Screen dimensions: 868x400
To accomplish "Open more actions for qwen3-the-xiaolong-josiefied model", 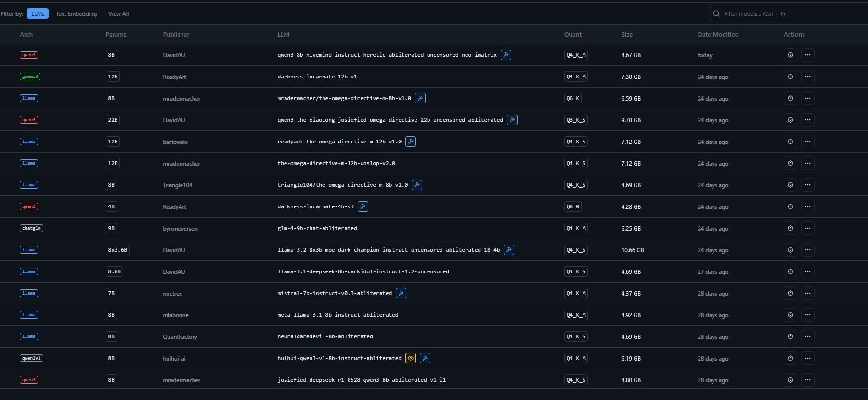I will [808, 120].
